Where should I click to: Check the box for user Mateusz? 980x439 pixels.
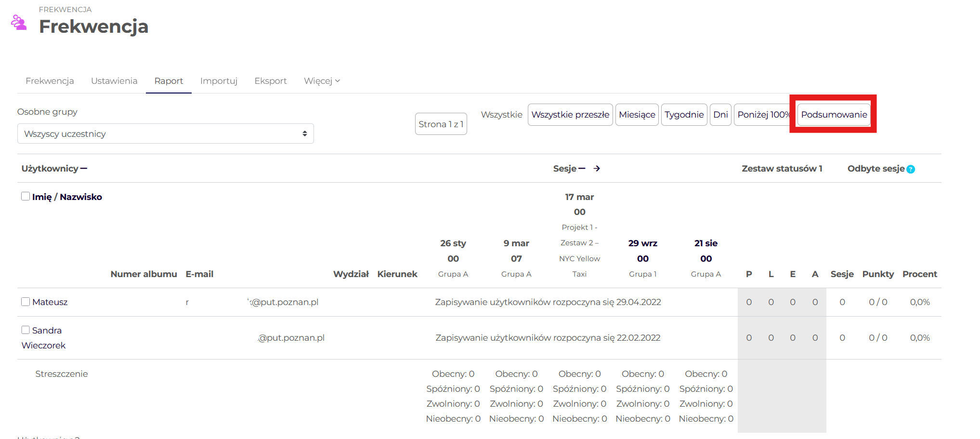(26, 302)
